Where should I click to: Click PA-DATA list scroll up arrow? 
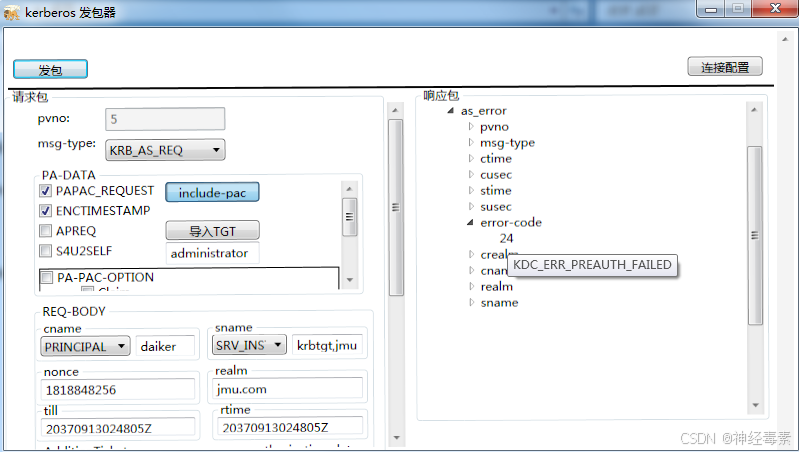pos(349,189)
